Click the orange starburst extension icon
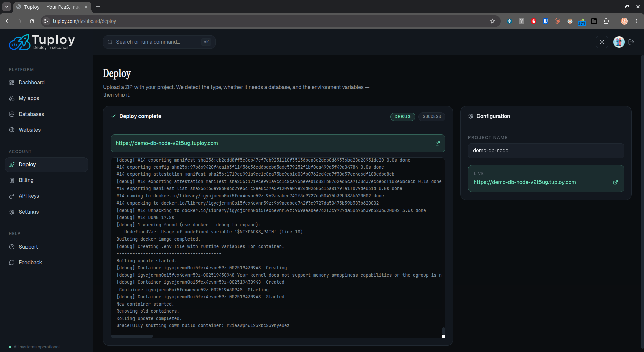Screen dimensions: 644x352 point(558,21)
